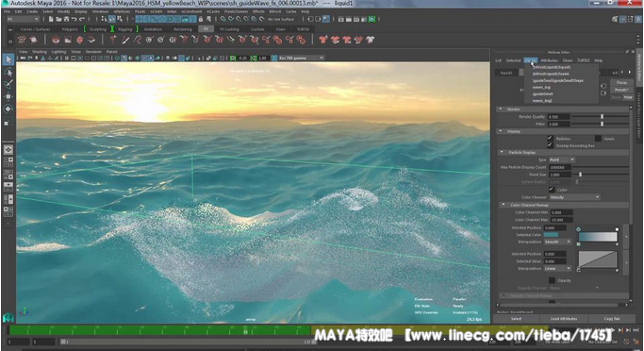The height and width of the screenshot is (351, 644).
Task: Click the Copy Tab button
Action: coord(612,319)
